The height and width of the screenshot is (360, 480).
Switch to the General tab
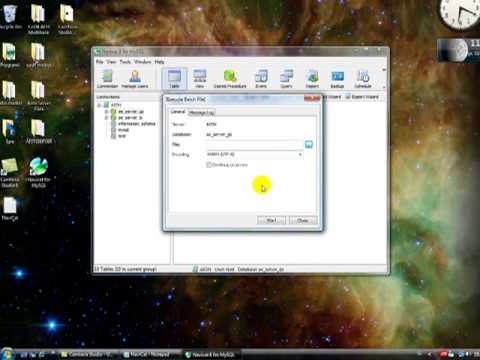pyautogui.click(x=178, y=112)
